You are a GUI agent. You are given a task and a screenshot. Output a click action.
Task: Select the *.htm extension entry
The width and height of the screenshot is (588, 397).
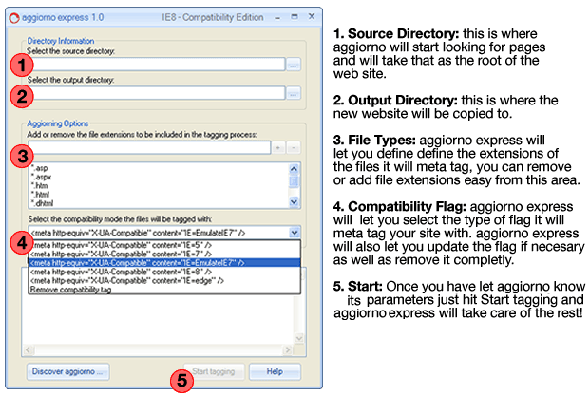pyautogui.click(x=40, y=186)
